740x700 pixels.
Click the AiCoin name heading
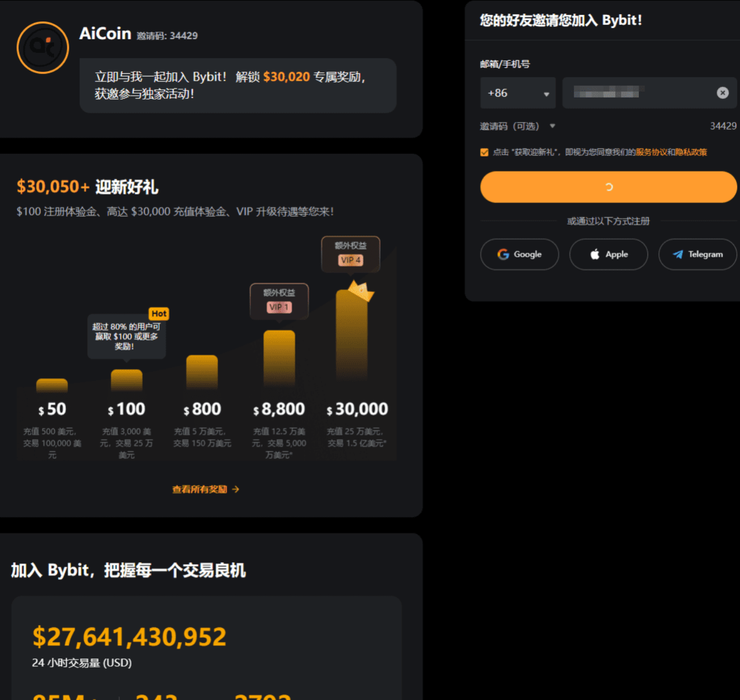105,34
